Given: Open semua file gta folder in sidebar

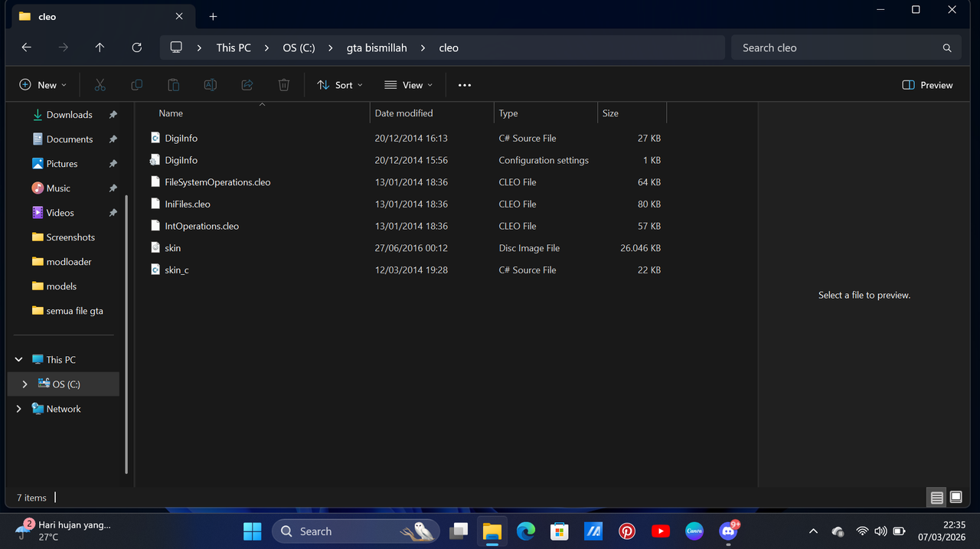Looking at the screenshot, I should (x=74, y=311).
